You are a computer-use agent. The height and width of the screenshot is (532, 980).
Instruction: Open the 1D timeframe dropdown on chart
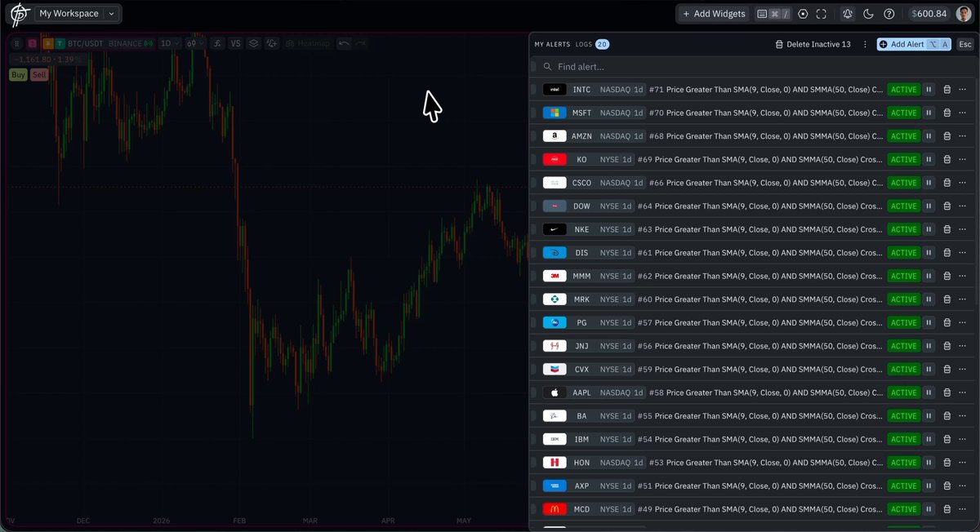[x=170, y=43]
